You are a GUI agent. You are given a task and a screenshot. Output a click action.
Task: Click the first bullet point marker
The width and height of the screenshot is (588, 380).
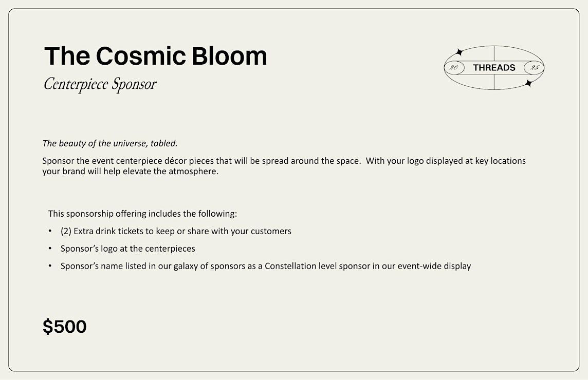click(50, 231)
